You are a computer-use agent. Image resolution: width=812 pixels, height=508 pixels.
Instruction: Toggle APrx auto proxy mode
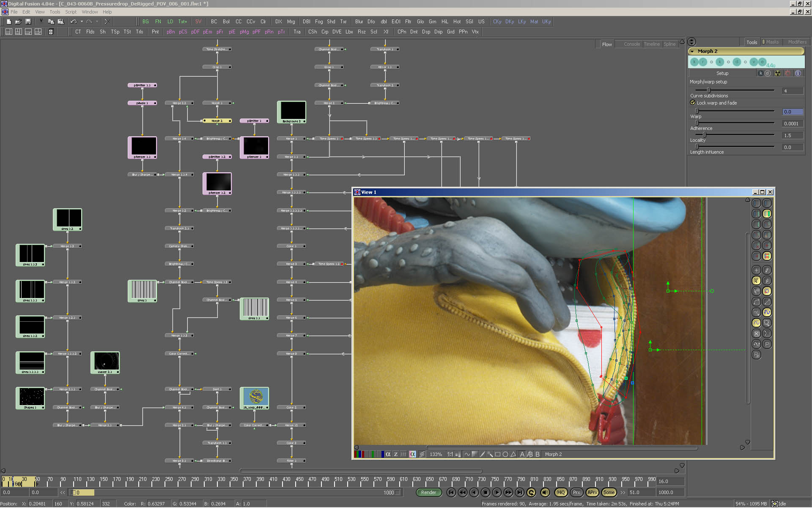coord(593,492)
